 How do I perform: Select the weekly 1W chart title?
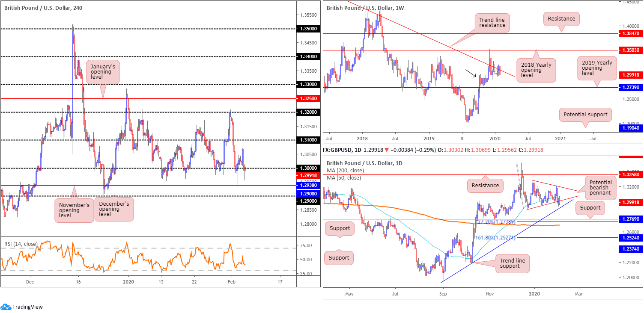click(x=365, y=8)
